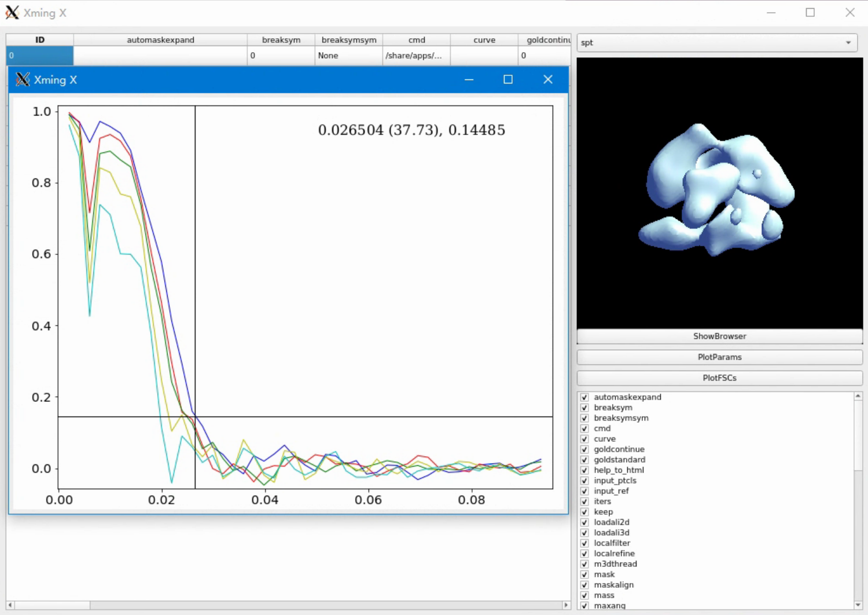Select the 'None' cell under breaksymsym

tap(349, 56)
